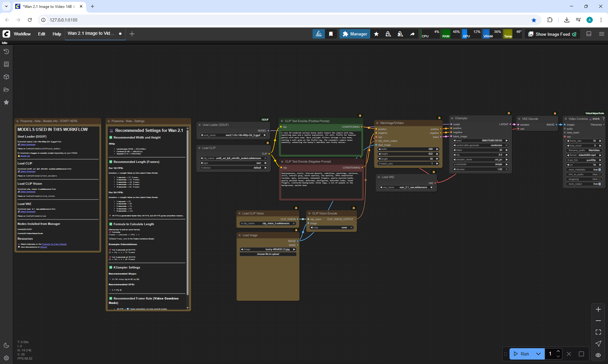The image size is (608, 364).
Task: Open the queue history sidebar icon
Action: 6,52
